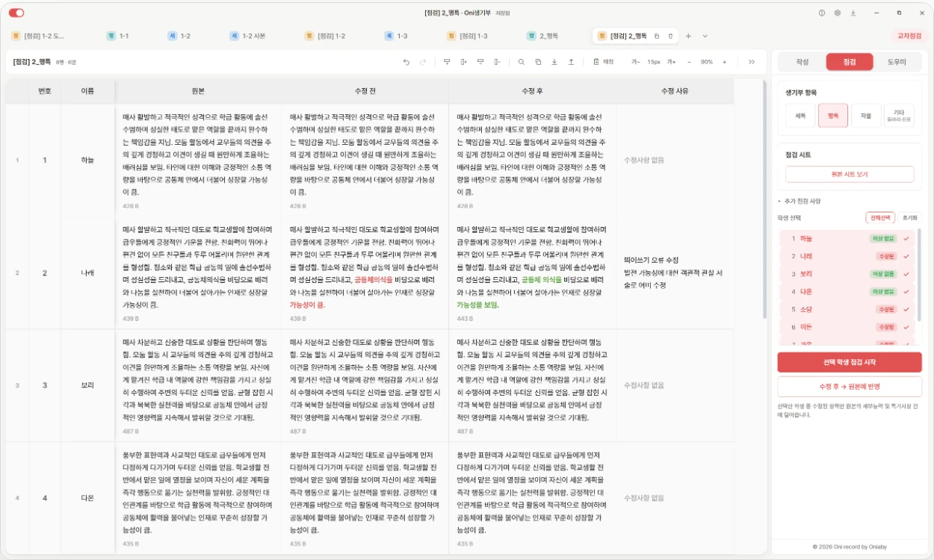The width and height of the screenshot is (934, 560).
Task: Click the 교차점검 button
Action: click(909, 36)
